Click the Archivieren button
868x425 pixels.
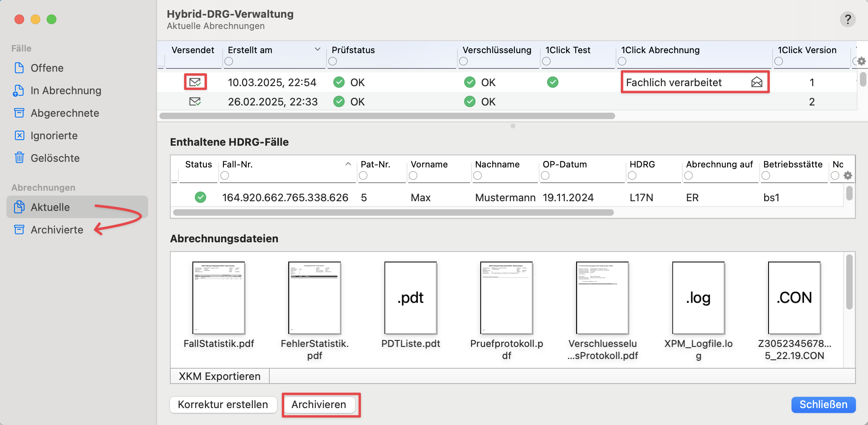click(319, 404)
